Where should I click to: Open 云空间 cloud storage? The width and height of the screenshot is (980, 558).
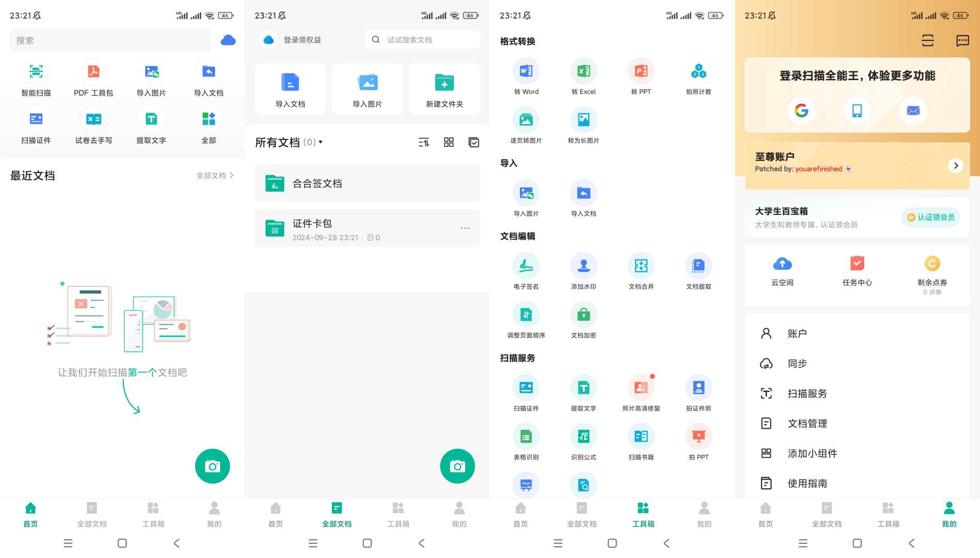pos(782,271)
